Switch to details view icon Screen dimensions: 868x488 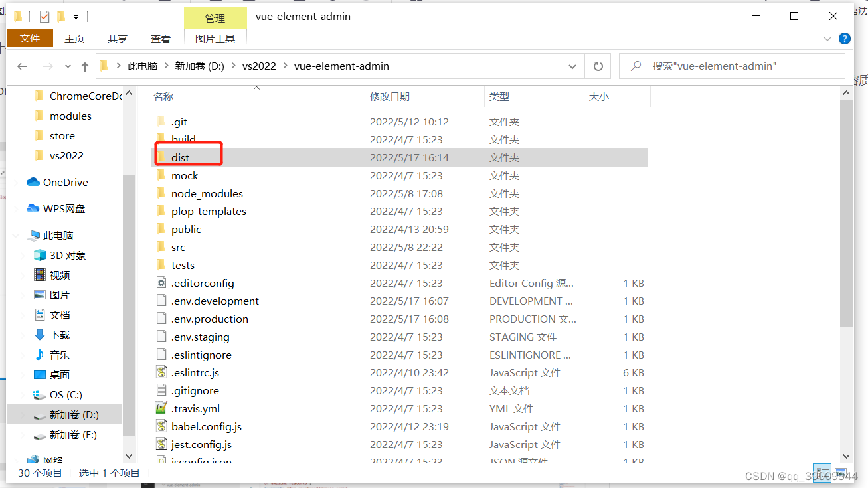click(x=822, y=473)
